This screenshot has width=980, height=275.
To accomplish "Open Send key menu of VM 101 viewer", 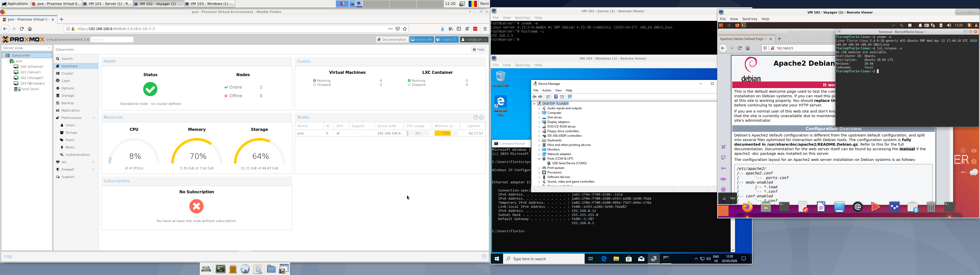I will (522, 18).
